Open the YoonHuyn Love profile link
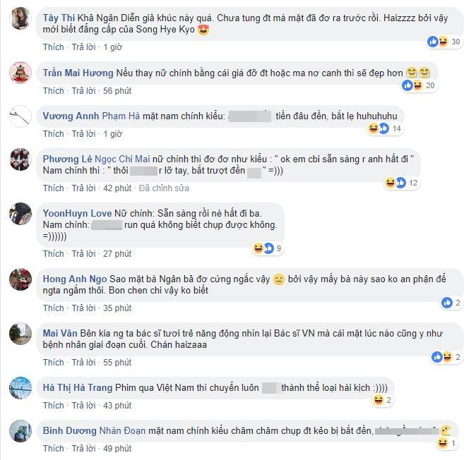Image resolution: width=476 pixels, height=460 pixels. (78, 213)
